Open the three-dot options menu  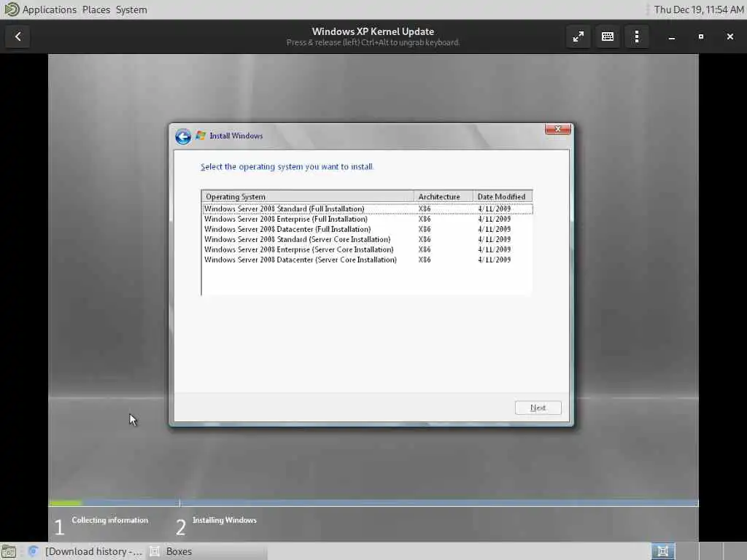coord(637,36)
